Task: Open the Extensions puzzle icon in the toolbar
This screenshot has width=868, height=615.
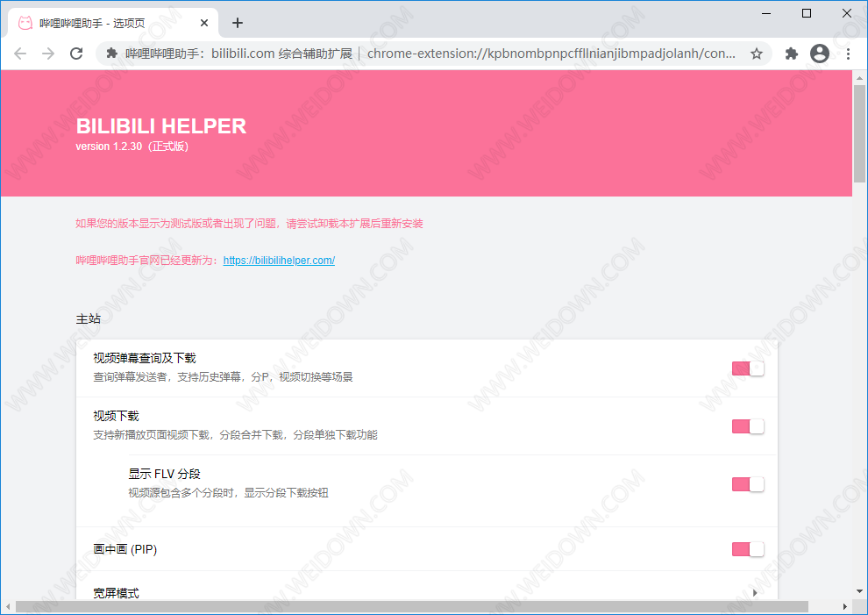Action: 792,54
